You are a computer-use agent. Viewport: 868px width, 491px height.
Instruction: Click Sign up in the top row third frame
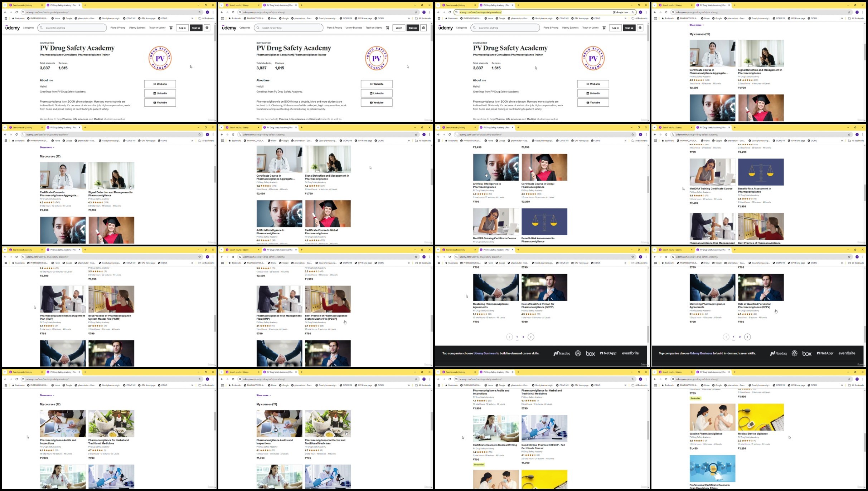pos(629,28)
